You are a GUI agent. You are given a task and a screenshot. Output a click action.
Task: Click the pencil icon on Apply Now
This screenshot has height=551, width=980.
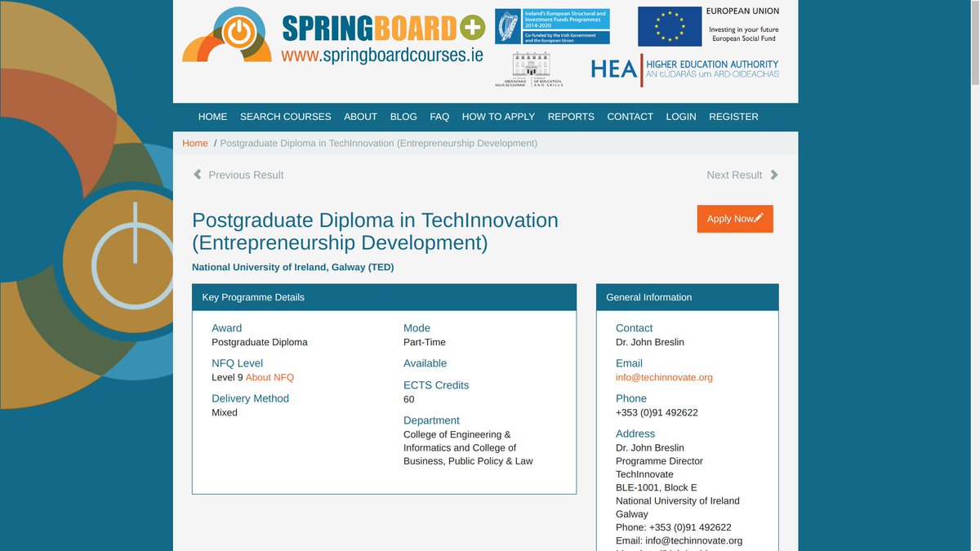point(759,218)
